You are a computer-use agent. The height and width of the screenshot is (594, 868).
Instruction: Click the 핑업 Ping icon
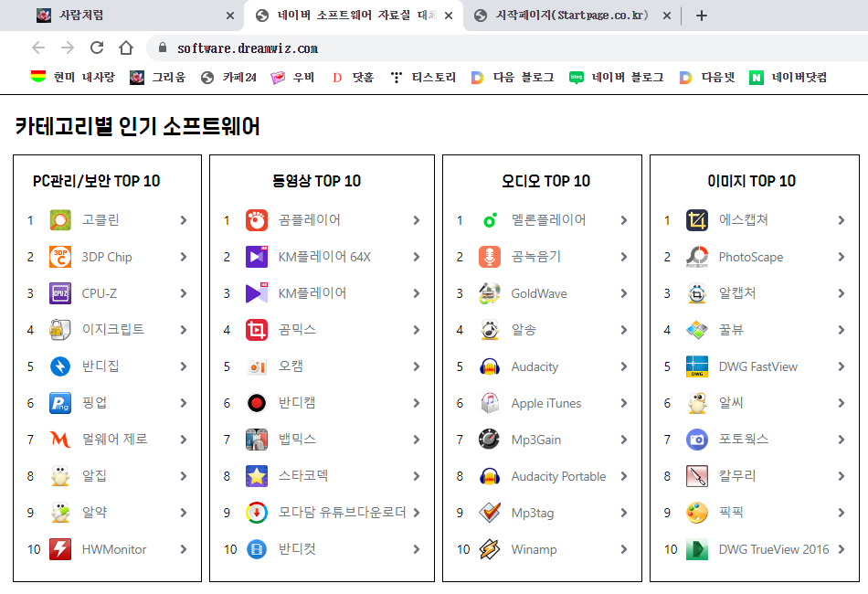coord(59,403)
